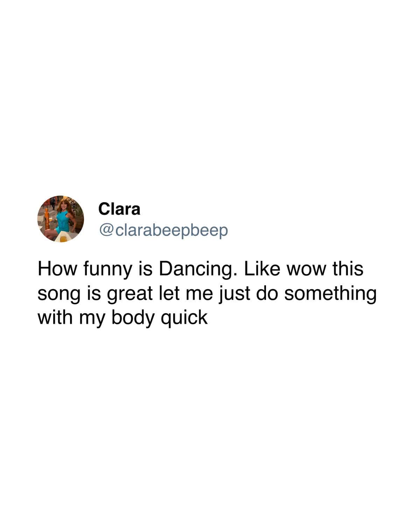Image resolution: width=420 pixels, height=525 pixels.
Task: Open the @clarabeepbeep handle
Action: coord(163,231)
